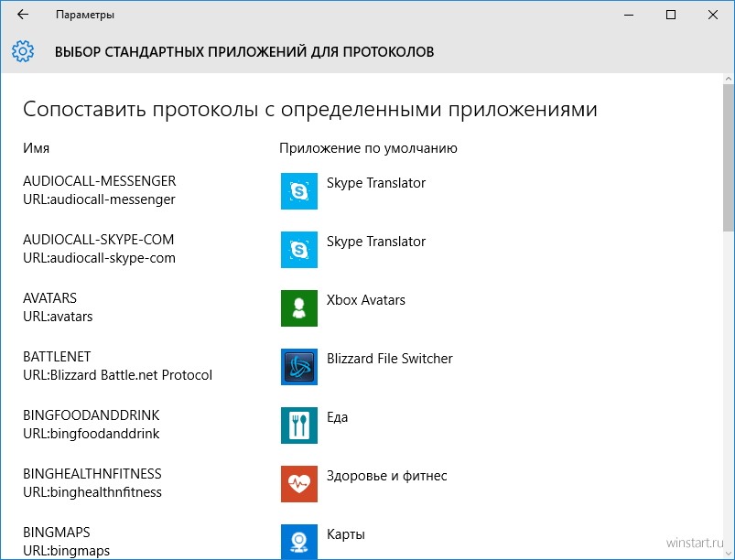
Task: Change the Xbox Avatars default app
Action: click(365, 300)
